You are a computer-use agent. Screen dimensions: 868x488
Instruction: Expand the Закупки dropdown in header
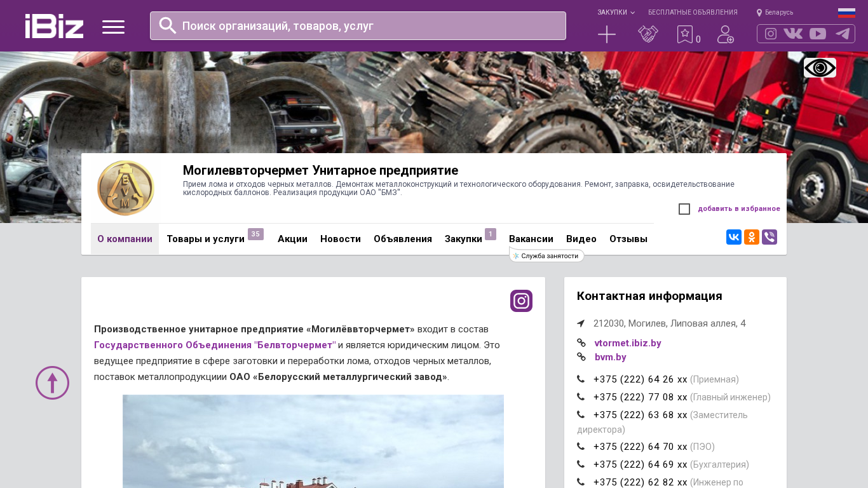coord(616,12)
